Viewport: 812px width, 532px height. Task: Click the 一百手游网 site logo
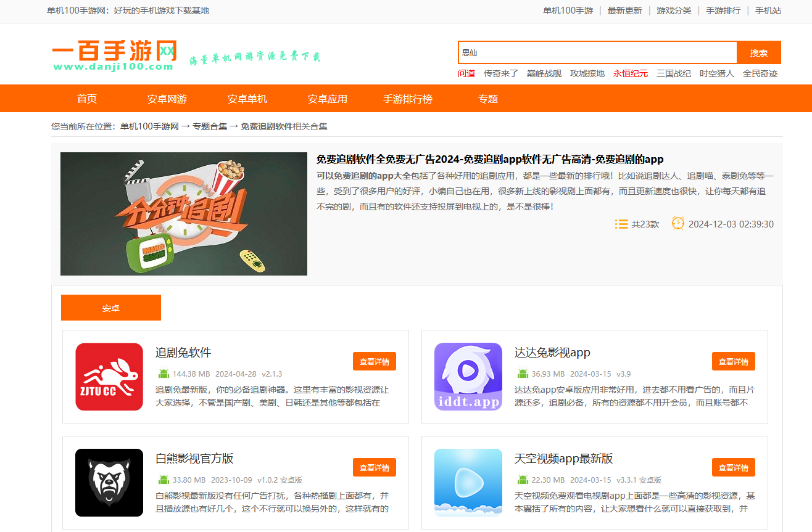(x=115, y=55)
